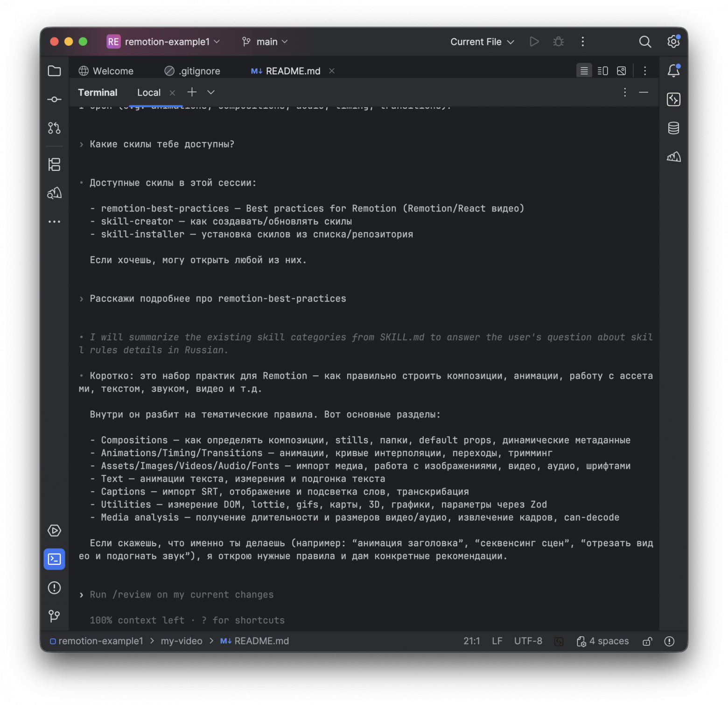Open the Project tool window folder icon
Viewport: 728px width, 705px height.
(x=54, y=71)
